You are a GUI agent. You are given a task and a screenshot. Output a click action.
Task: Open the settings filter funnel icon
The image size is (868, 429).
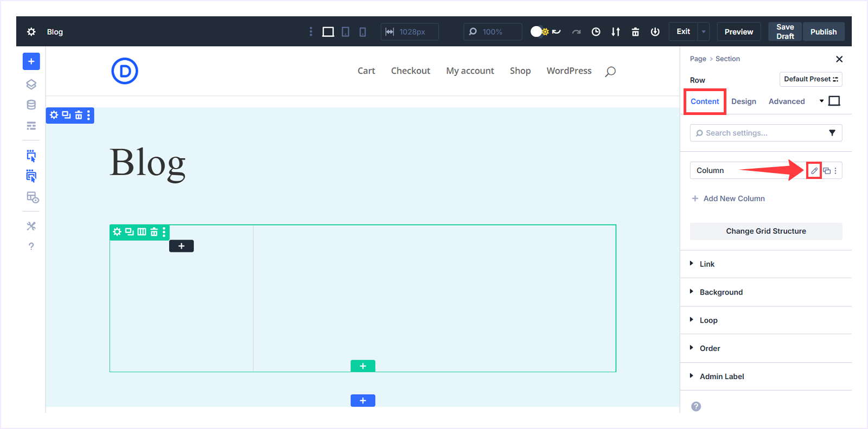[832, 133]
